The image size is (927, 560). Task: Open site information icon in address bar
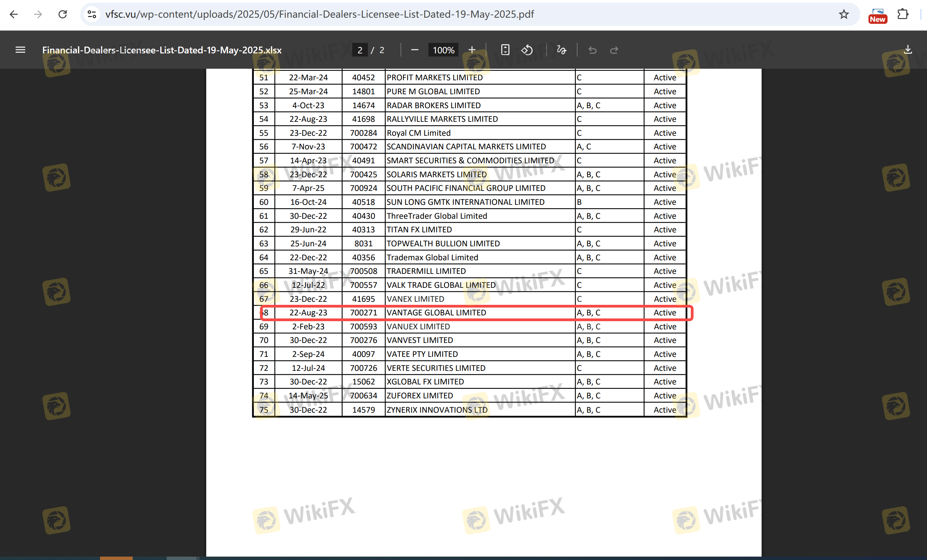(x=92, y=14)
